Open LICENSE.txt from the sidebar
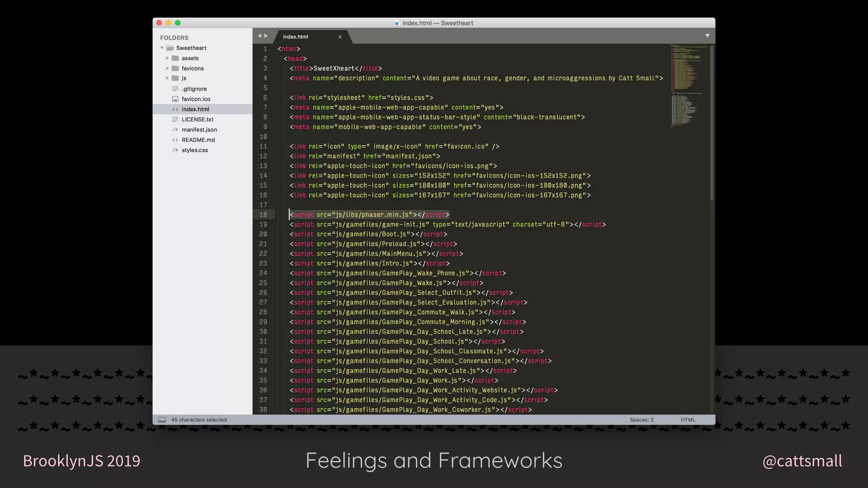 tap(198, 119)
